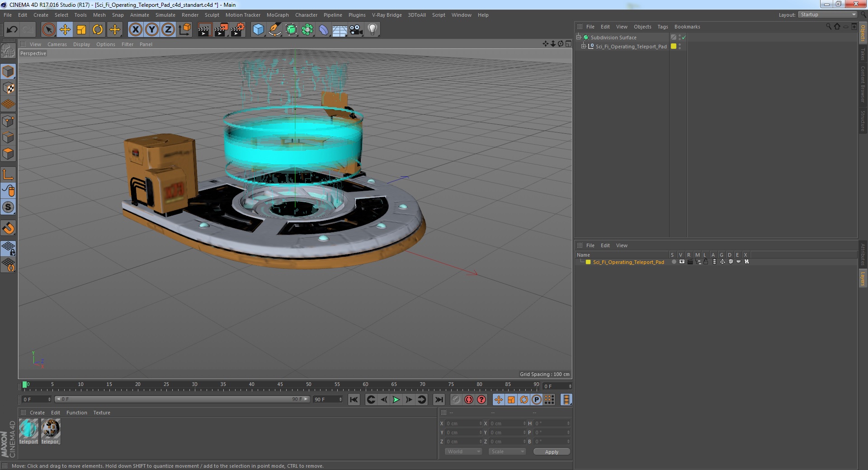868x470 pixels.
Task: Add a Light object
Action: (x=373, y=30)
